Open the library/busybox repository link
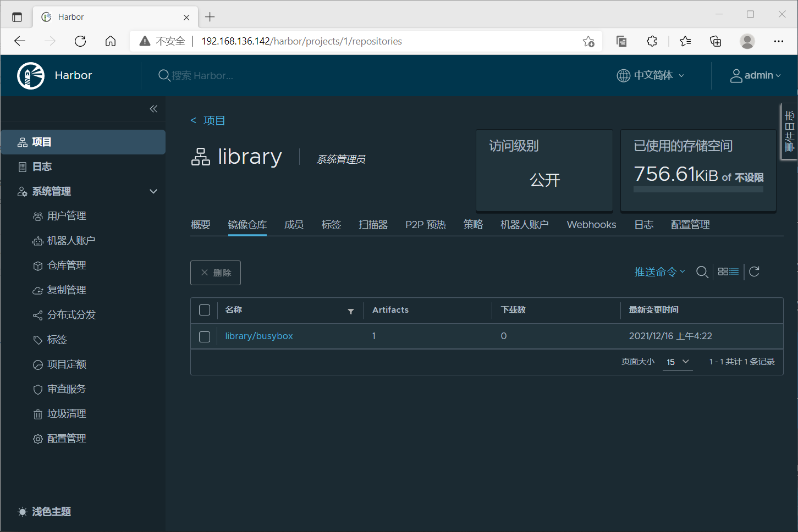 [259, 336]
